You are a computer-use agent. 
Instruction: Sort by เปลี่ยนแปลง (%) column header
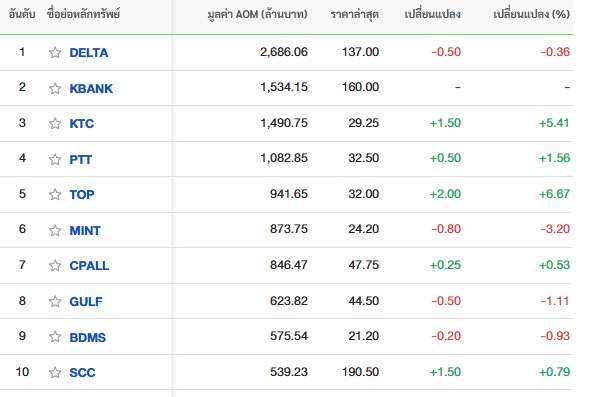531,14
